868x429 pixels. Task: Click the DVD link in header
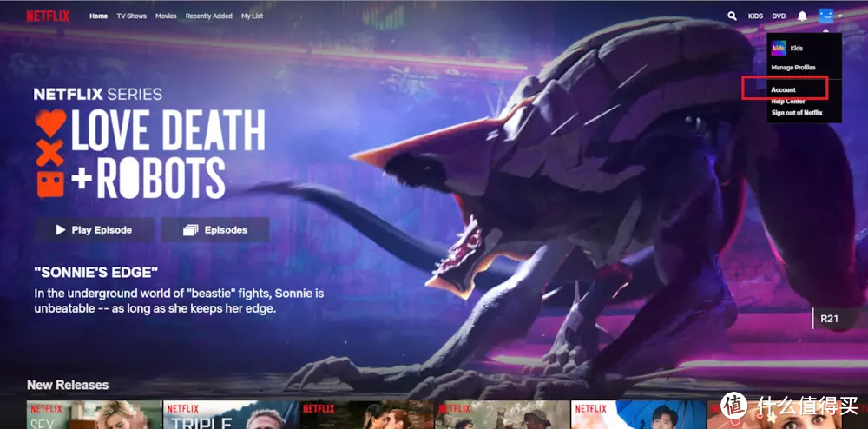pos(779,16)
